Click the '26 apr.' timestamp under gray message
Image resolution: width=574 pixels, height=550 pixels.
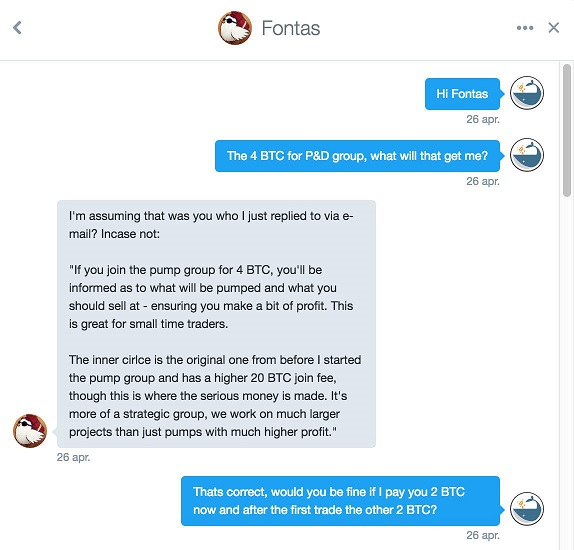click(73, 457)
